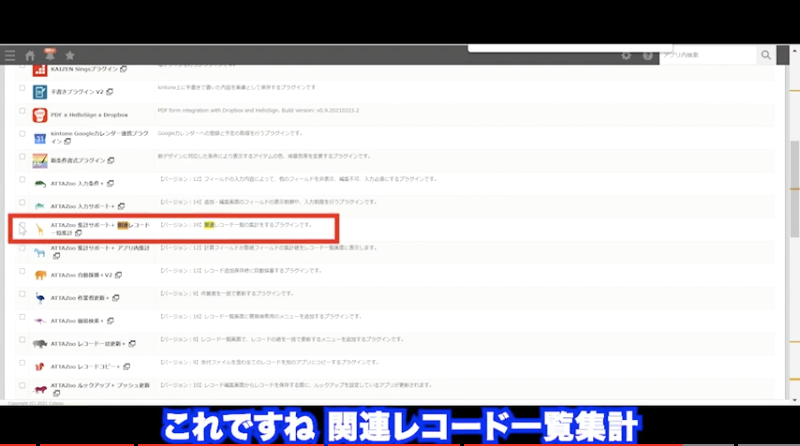The height and width of the screenshot is (446, 800).
Task: Check the 関連レコード一覧集計 plugin checkbox
Action: [x=22, y=229]
